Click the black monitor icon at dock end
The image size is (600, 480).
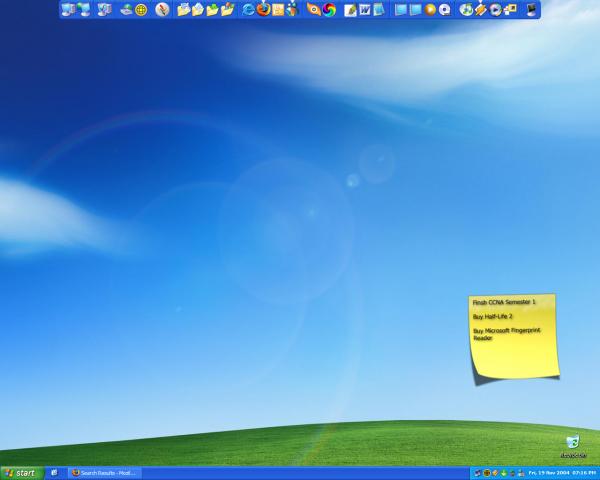(532, 10)
